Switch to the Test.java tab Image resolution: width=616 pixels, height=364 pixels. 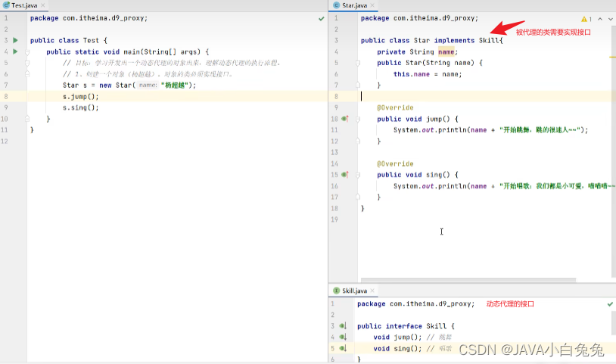point(23,5)
